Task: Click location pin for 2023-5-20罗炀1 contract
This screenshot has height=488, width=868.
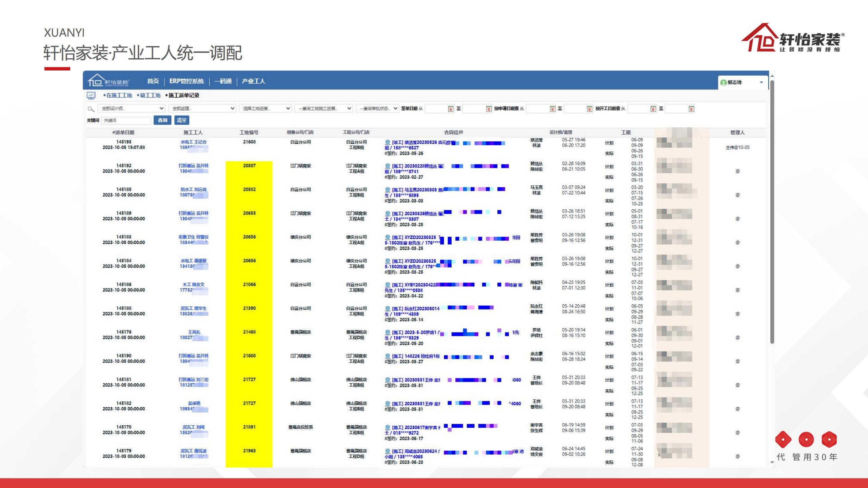Action: [x=388, y=332]
